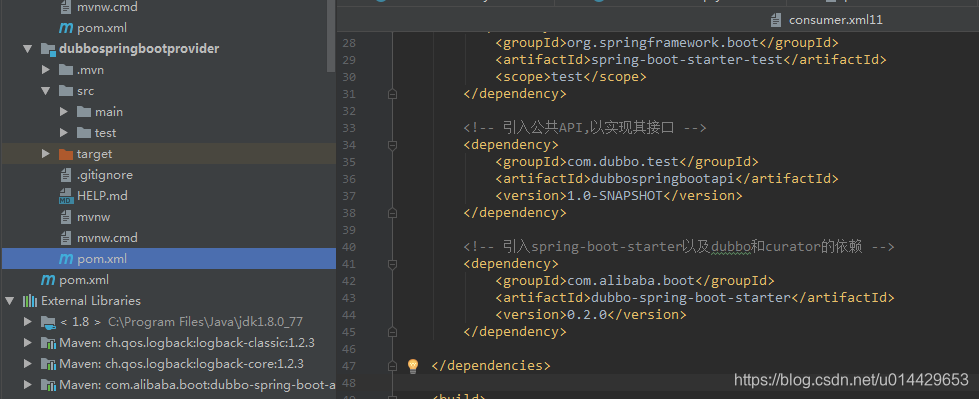This screenshot has width=979, height=399.
Task: Click text com.dubbo.test on line 35
Action: tap(622, 162)
